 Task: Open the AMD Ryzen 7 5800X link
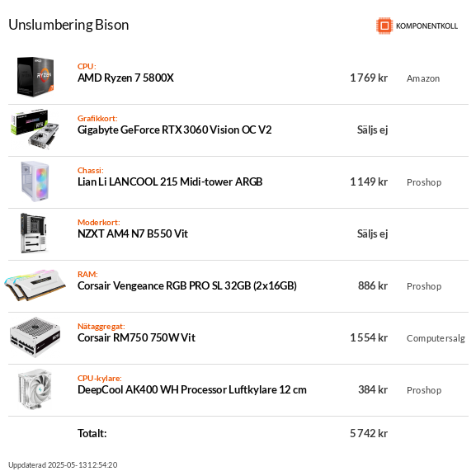pos(125,78)
